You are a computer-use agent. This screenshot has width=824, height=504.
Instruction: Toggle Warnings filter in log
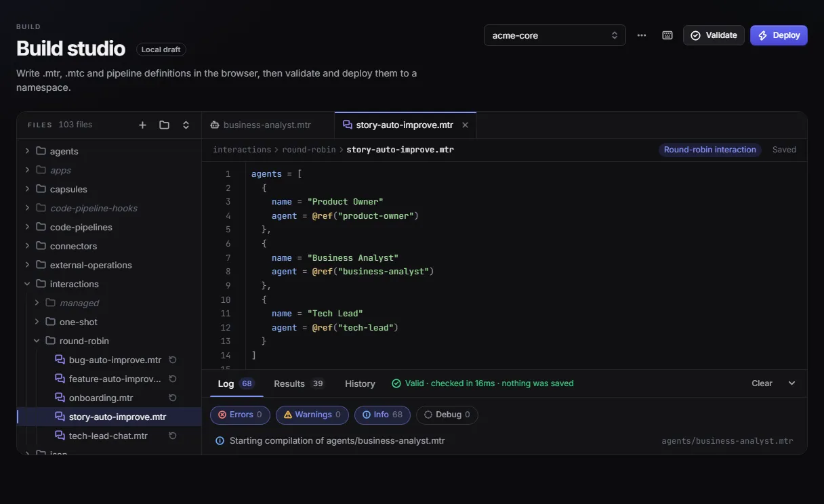[312, 415]
